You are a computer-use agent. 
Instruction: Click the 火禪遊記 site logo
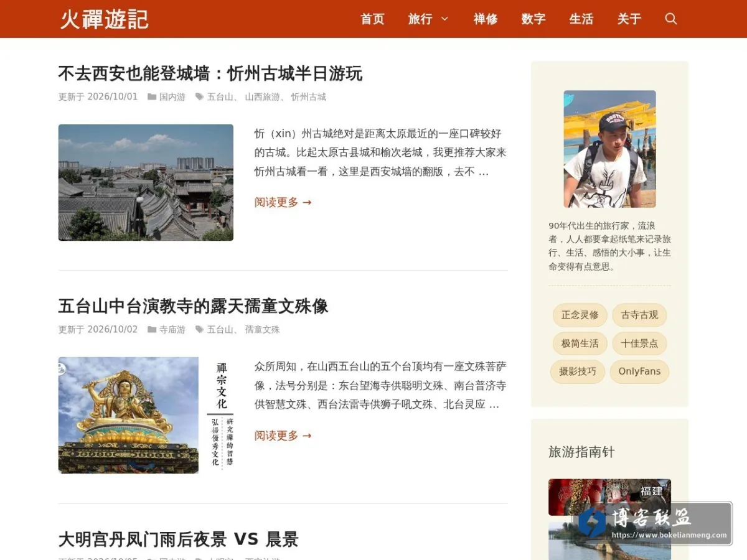[x=105, y=19]
